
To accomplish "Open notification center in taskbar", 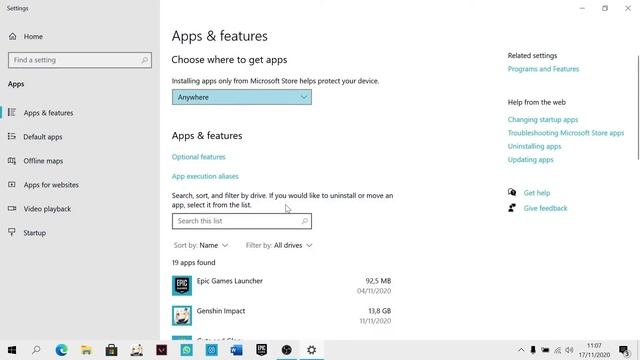I will pos(624,350).
